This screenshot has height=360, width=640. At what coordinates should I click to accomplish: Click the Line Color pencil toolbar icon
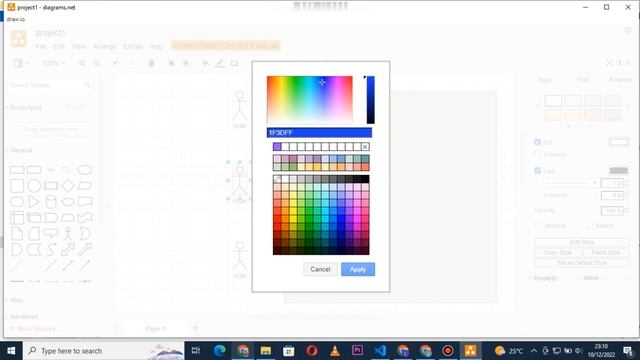tap(220, 63)
